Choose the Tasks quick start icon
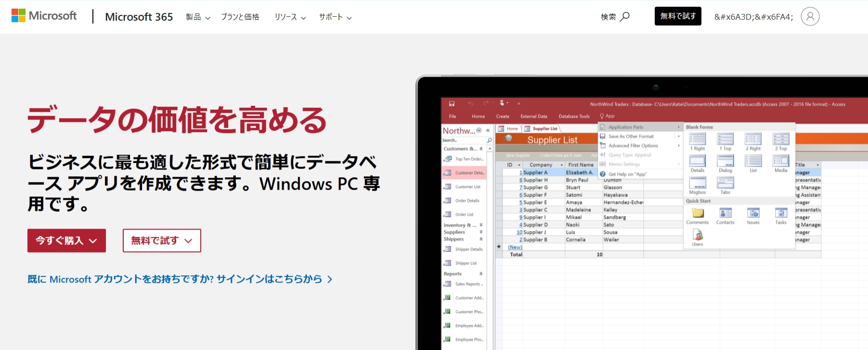Viewport: 868px width, 350px height. click(781, 213)
